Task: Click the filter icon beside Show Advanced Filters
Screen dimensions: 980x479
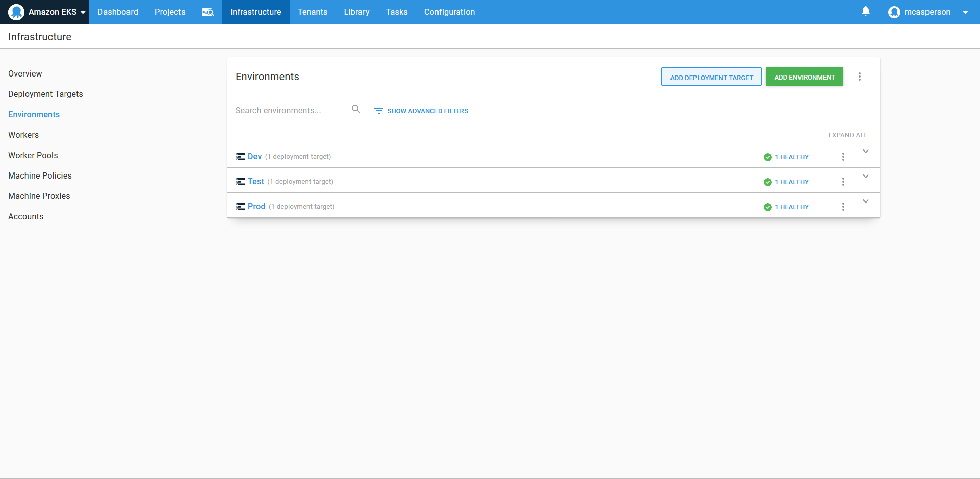Action: (378, 110)
